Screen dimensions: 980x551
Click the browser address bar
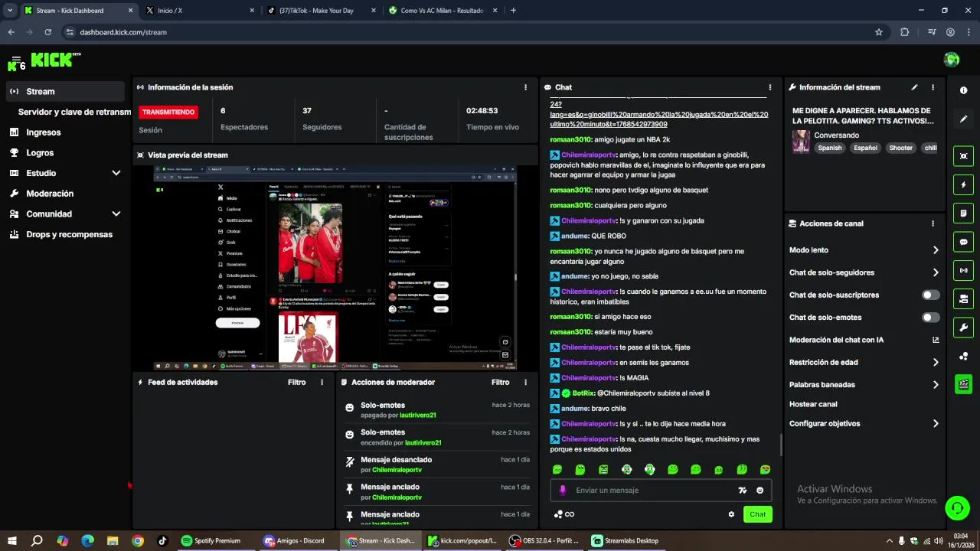475,32
